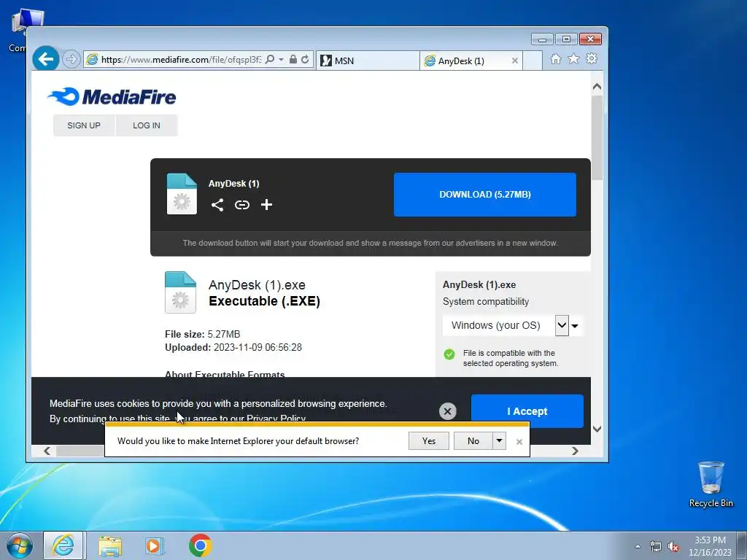This screenshot has height=560, width=747.
Task: Click the green compatibility checkmark icon
Action: click(449, 354)
